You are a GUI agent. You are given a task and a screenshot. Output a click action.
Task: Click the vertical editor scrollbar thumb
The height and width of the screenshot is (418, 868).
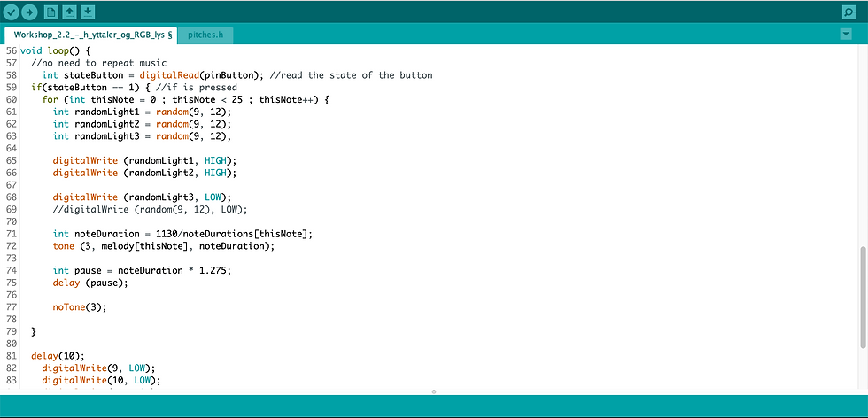863,298
